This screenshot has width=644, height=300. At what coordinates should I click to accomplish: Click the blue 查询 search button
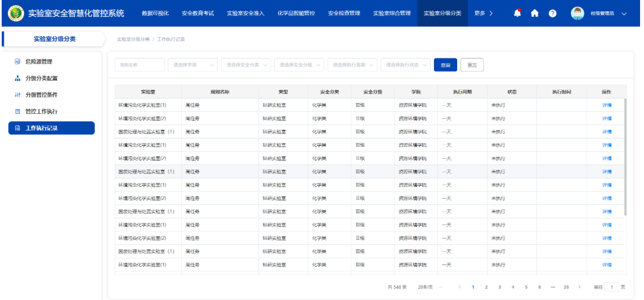pyautogui.click(x=446, y=65)
